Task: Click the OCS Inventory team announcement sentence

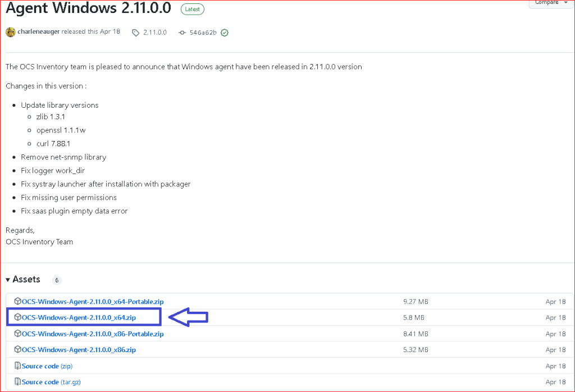Action: coord(184,67)
